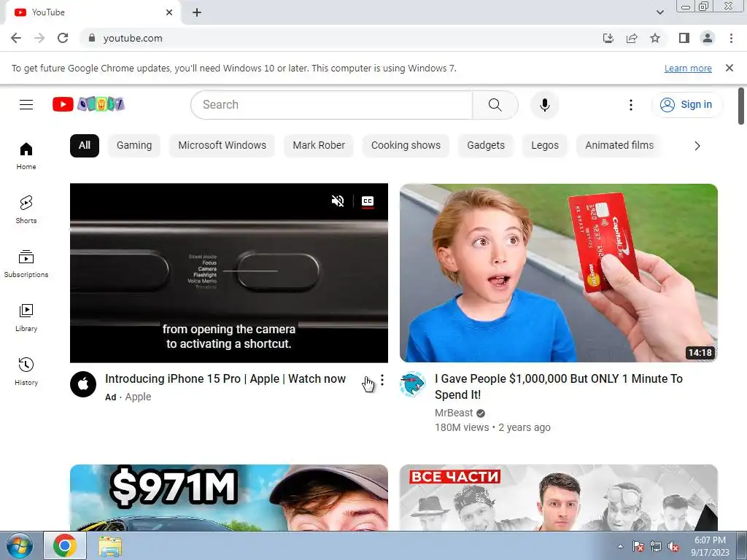The height and width of the screenshot is (560, 747).
Task: Open Shorts in the sidebar
Action: pos(26,209)
